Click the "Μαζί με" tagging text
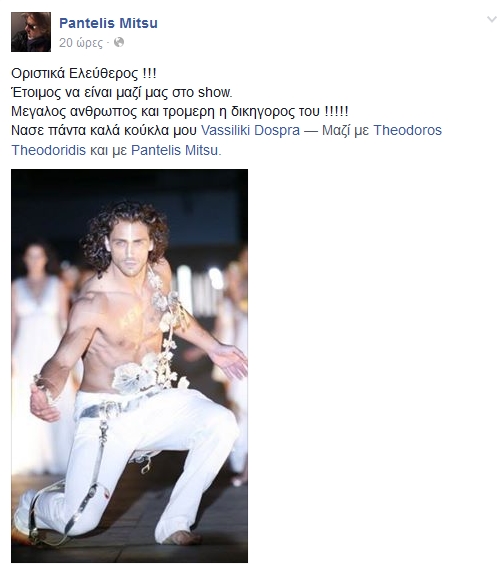502x564 pixels. [346, 130]
